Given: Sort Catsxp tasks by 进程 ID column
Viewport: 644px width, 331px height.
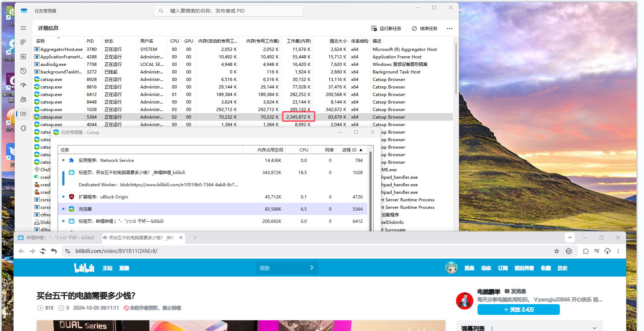Looking at the screenshot, I should (x=352, y=150).
